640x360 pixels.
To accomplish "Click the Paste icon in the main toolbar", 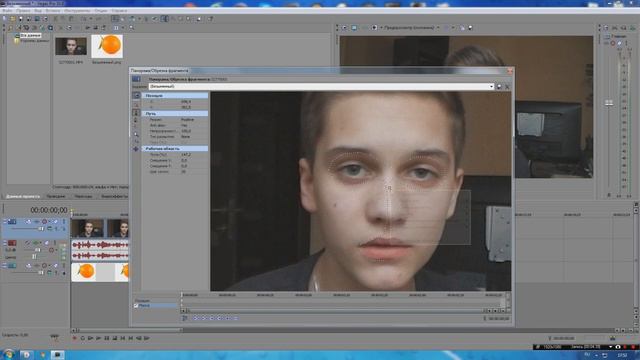I will (71, 19).
